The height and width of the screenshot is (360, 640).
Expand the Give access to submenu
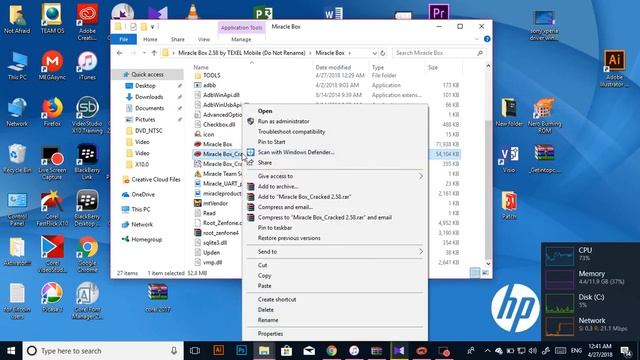pyautogui.click(x=335, y=176)
